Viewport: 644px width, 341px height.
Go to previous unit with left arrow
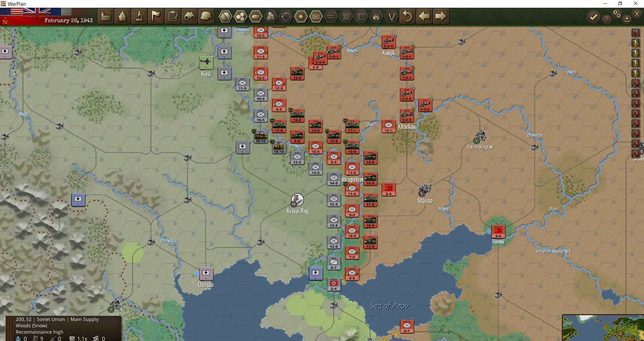(424, 16)
